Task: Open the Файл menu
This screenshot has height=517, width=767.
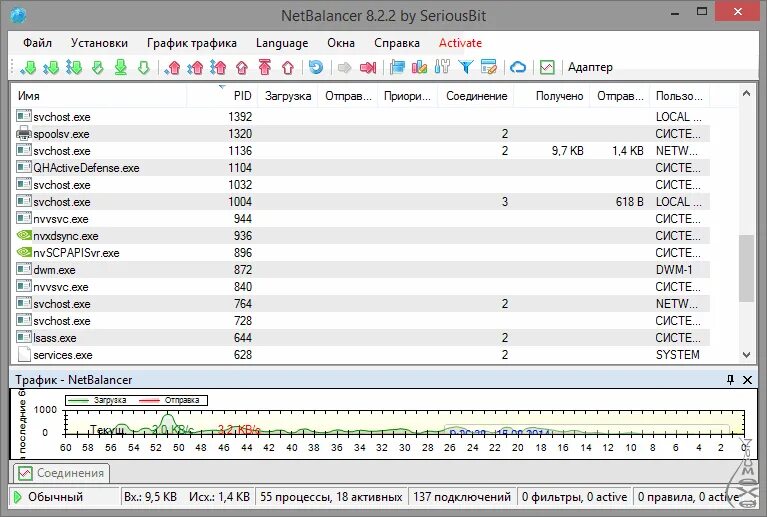Action: [x=37, y=43]
